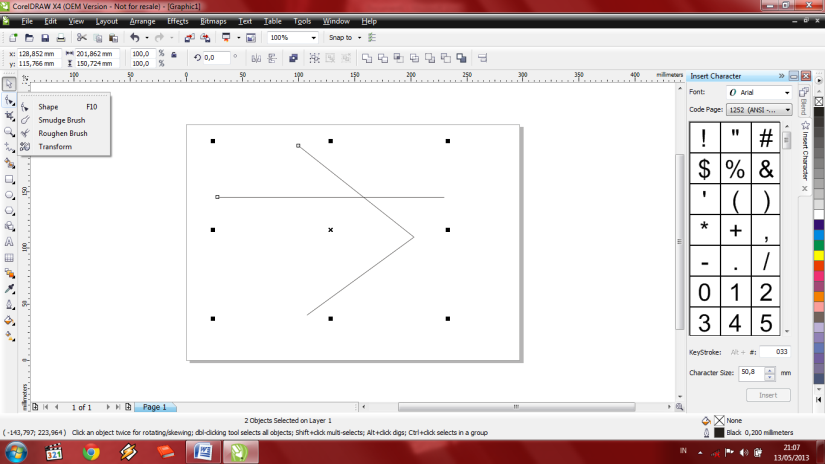Open the File menu
Image resolution: width=825 pixels, height=464 pixels.
tap(27, 22)
